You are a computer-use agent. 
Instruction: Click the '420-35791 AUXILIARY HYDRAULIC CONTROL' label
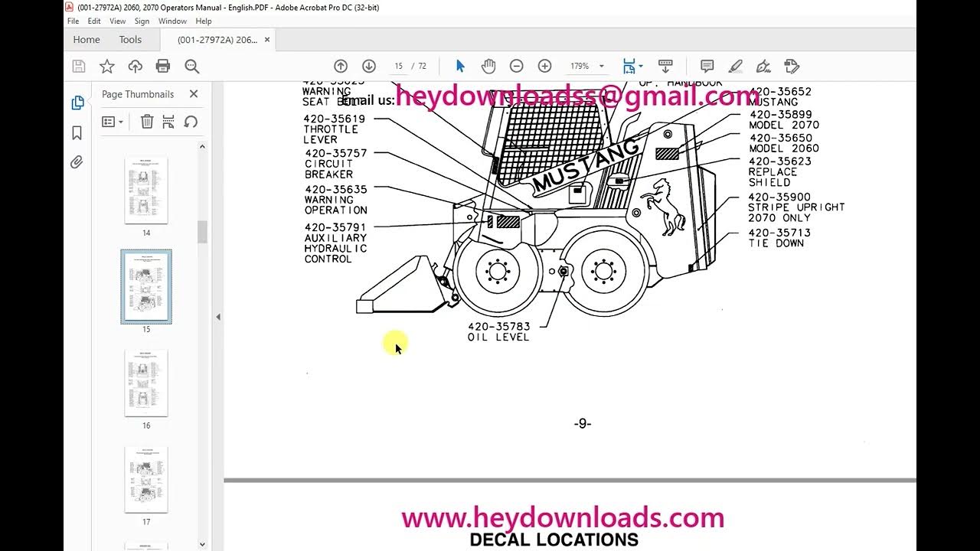coord(335,243)
